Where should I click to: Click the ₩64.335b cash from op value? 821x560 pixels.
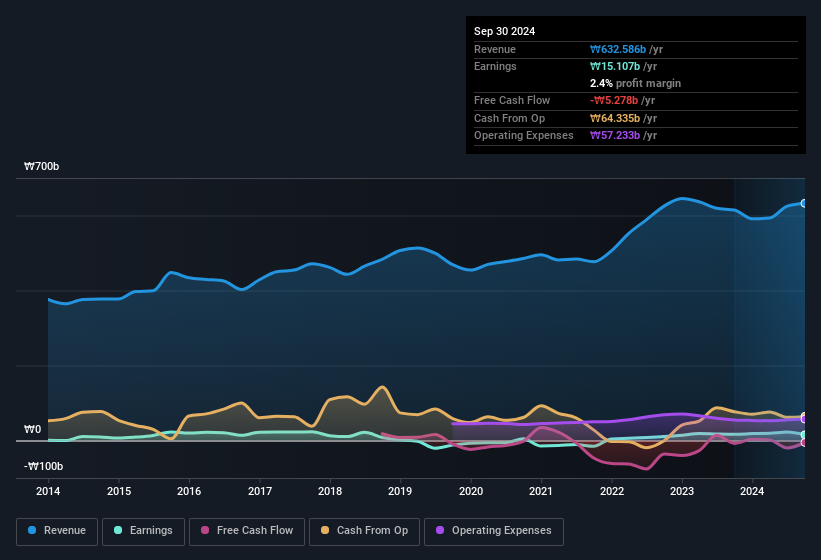tap(615, 118)
